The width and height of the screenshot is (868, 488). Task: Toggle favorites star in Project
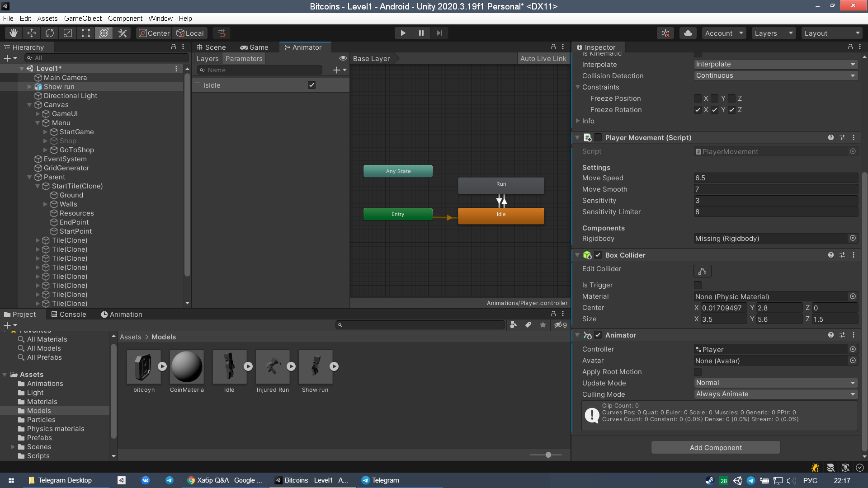click(543, 325)
